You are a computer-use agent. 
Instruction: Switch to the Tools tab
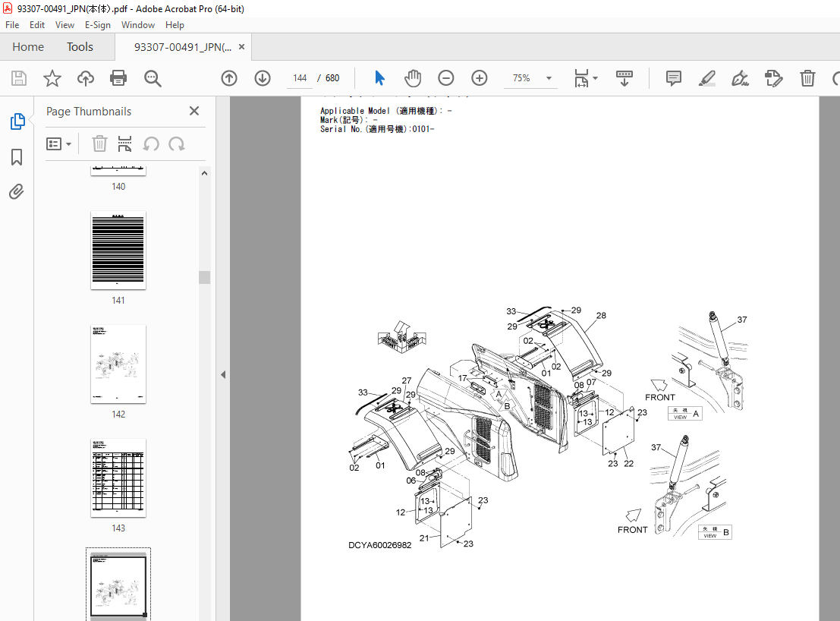pos(80,47)
